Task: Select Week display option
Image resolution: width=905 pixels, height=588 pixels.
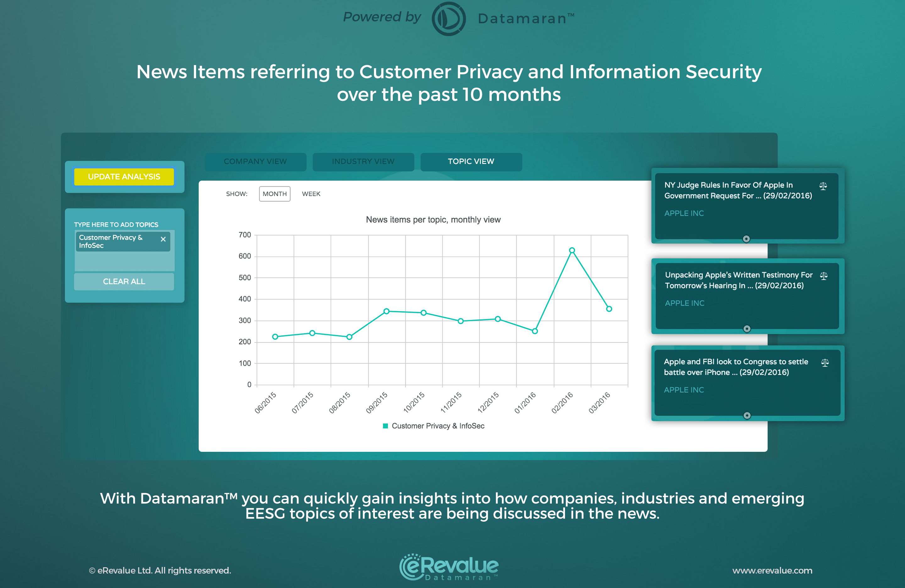Action: point(311,194)
